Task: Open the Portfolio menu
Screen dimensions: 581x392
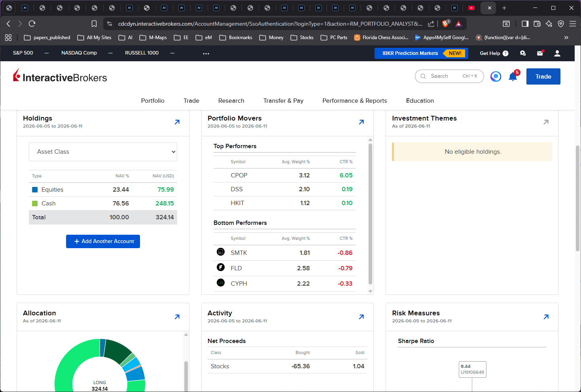Action: (153, 101)
